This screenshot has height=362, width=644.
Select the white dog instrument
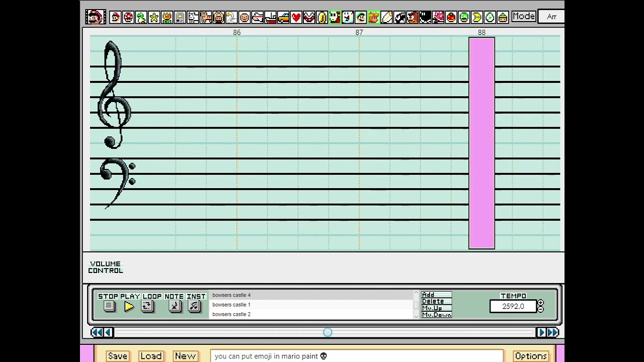point(193,18)
